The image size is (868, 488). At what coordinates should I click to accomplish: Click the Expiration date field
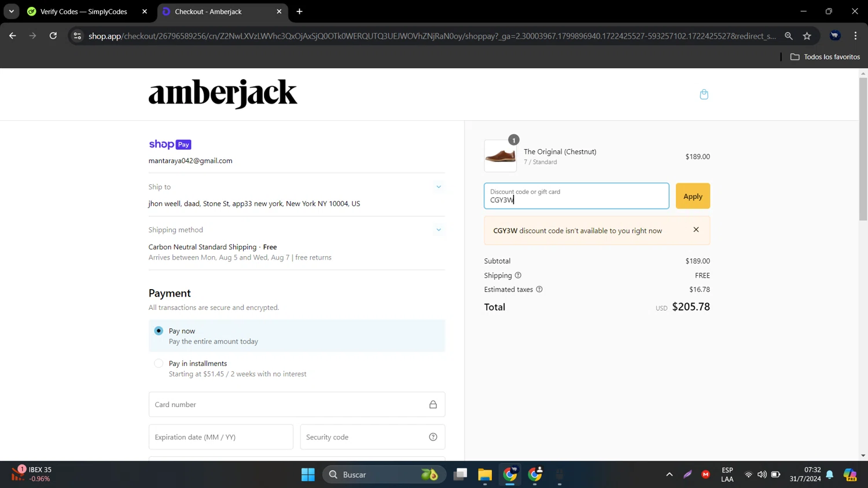tap(220, 437)
